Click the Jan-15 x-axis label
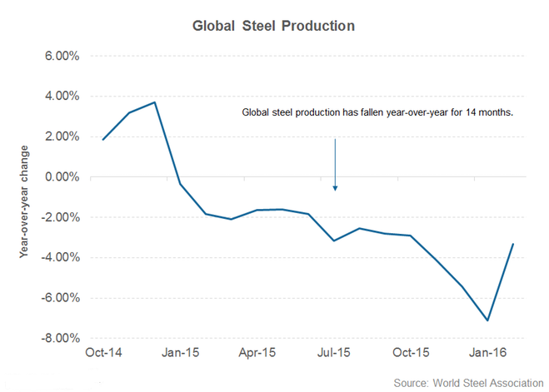The image size is (549, 392). pos(180,353)
